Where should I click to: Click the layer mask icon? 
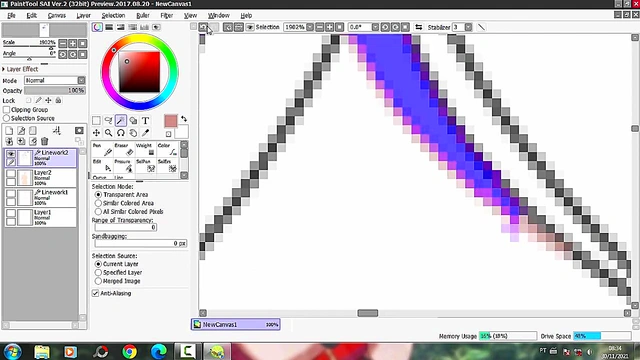coord(79,131)
